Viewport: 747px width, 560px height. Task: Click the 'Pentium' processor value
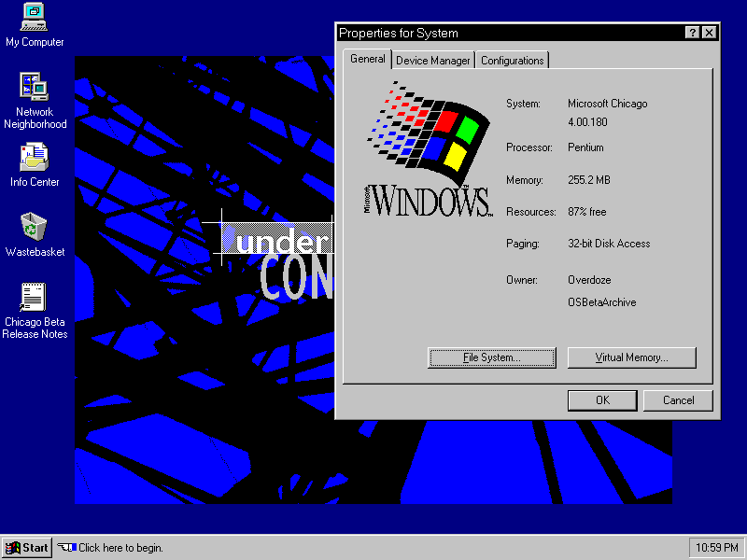585,147
